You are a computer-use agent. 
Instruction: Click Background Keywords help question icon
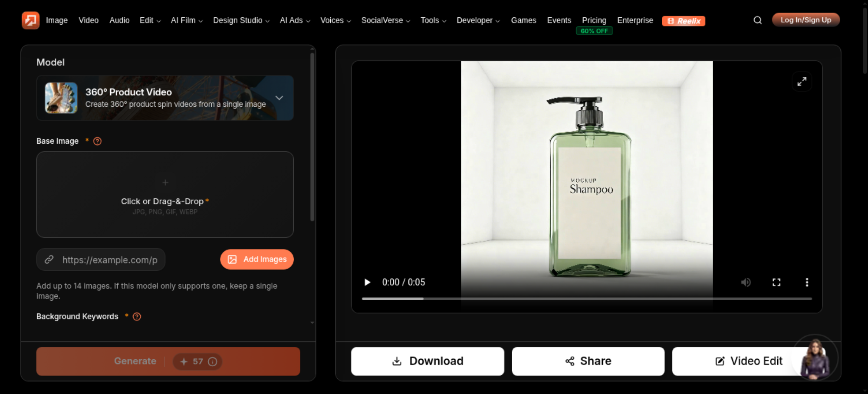[x=137, y=317]
